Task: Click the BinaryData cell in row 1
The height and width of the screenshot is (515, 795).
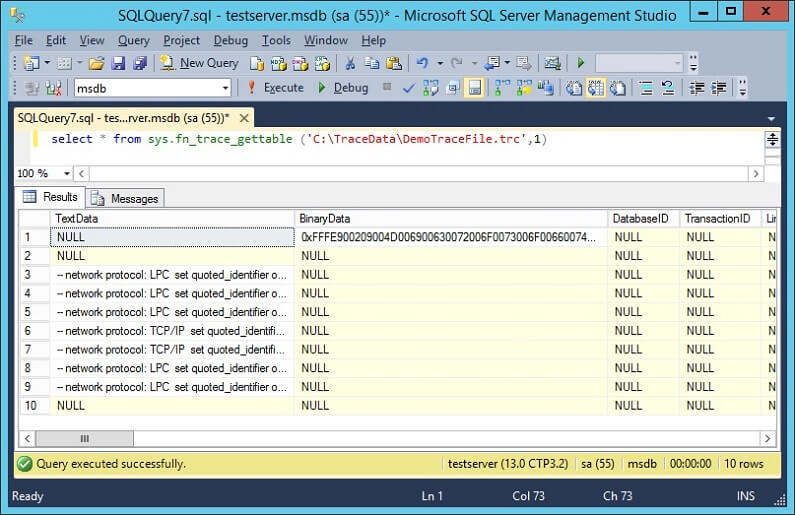Action: click(x=451, y=237)
